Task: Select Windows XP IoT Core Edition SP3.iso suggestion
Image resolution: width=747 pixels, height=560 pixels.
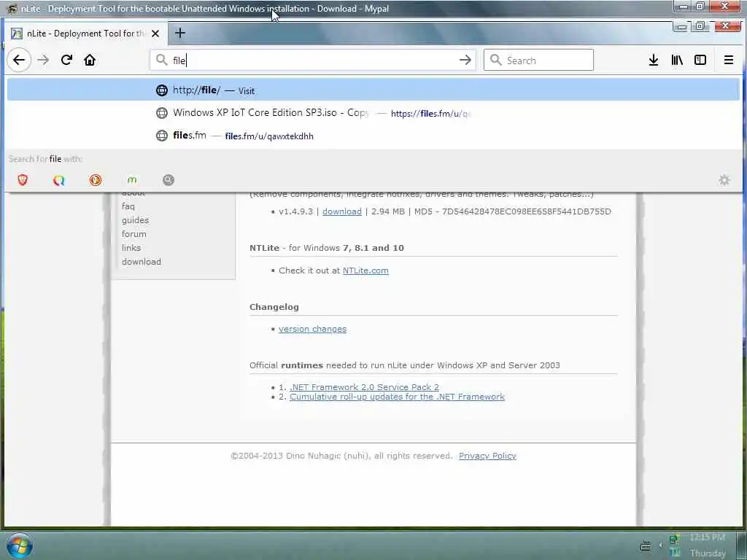Action: [x=373, y=113]
